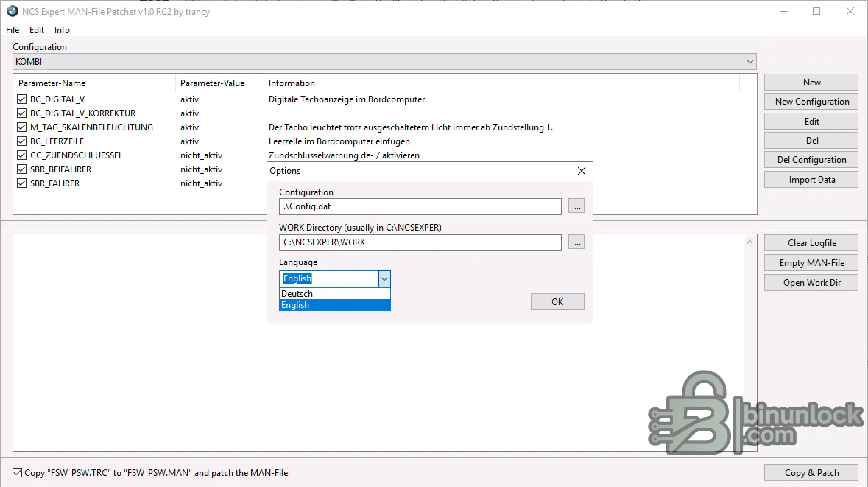Screen dimensions: 868x487
Task: Uncheck SBR_BEIFAHRER parameter
Action: coord(22,169)
